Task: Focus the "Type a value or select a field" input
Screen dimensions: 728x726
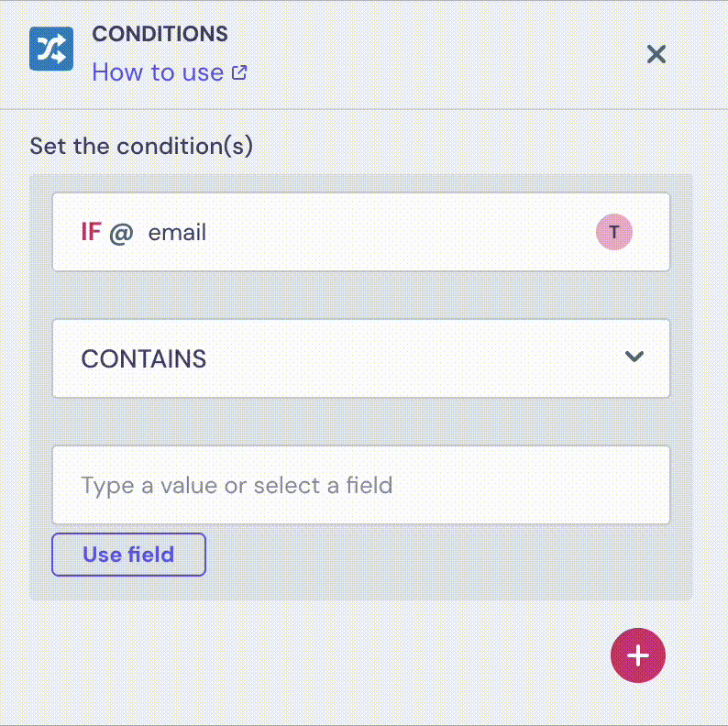Action: pyautogui.click(x=360, y=485)
